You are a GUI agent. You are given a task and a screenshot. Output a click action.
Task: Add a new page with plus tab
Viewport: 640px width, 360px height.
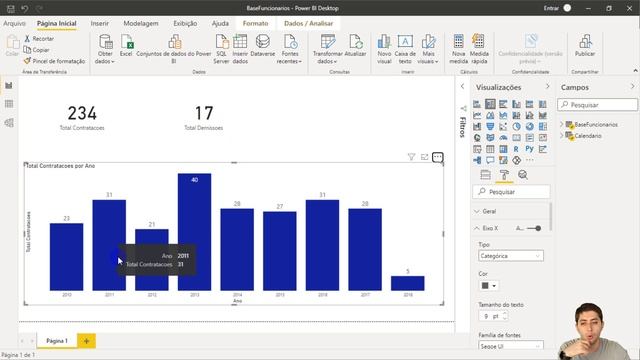coord(87,341)
